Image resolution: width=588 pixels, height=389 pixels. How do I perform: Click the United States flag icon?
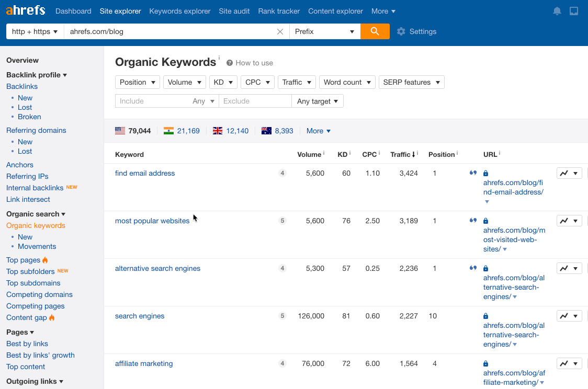click(x=120, y=131)
